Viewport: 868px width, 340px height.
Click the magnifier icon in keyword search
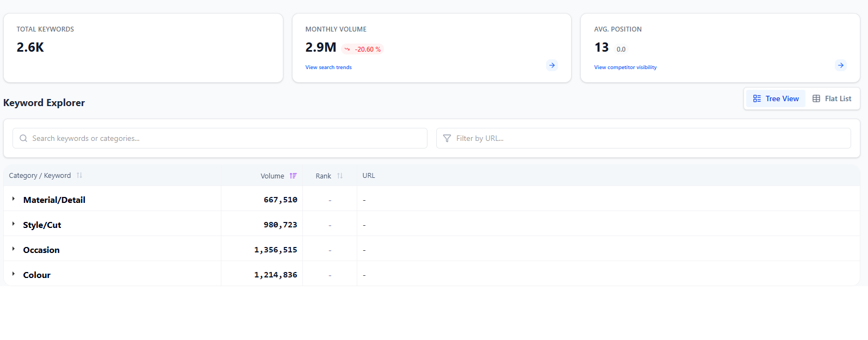coord(23,138)
